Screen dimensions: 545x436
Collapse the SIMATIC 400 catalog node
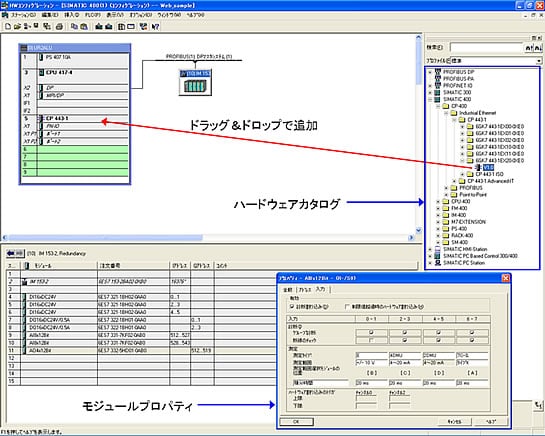coord(430,99)
